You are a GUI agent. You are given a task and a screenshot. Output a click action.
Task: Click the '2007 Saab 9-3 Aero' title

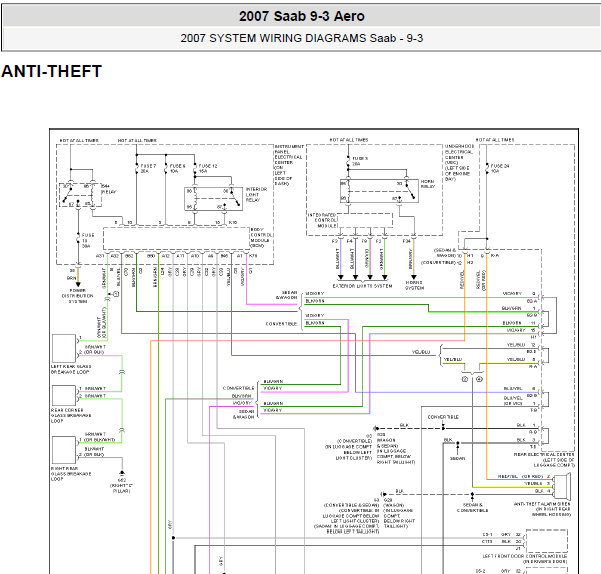[302, 16]
